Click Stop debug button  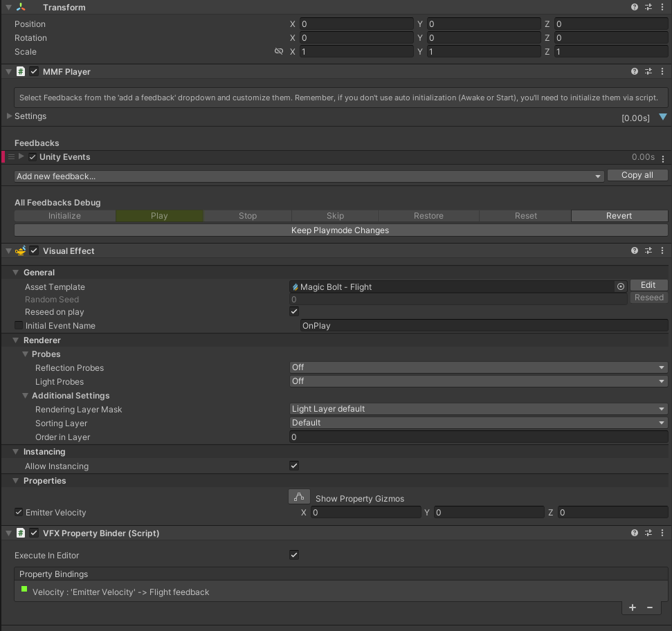click(x=248, y=215)
